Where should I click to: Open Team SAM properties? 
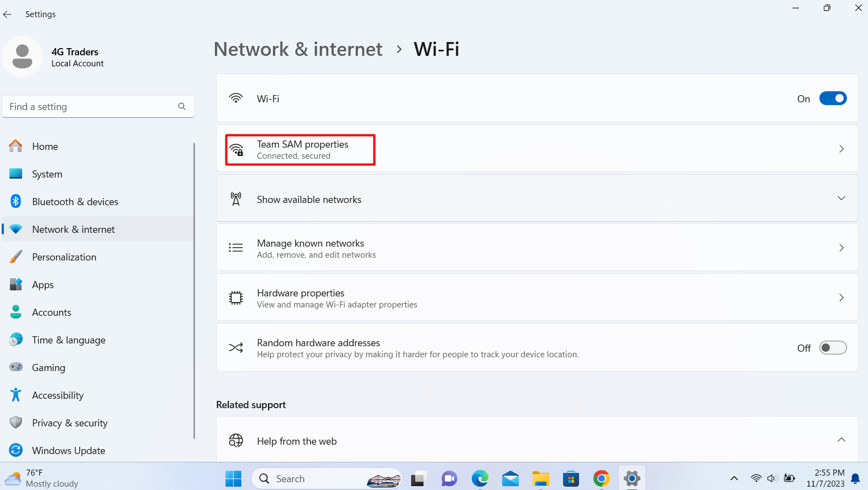(537, 149)
